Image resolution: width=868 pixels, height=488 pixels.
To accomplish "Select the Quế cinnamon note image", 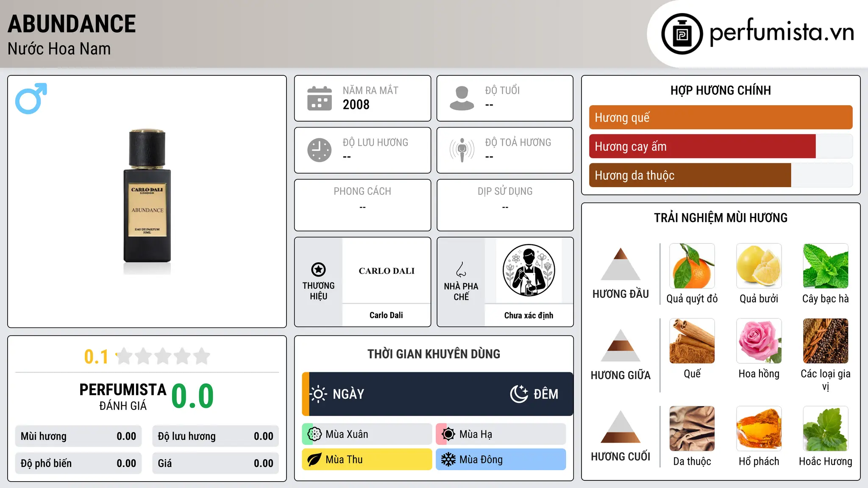I will coord(692,341).
